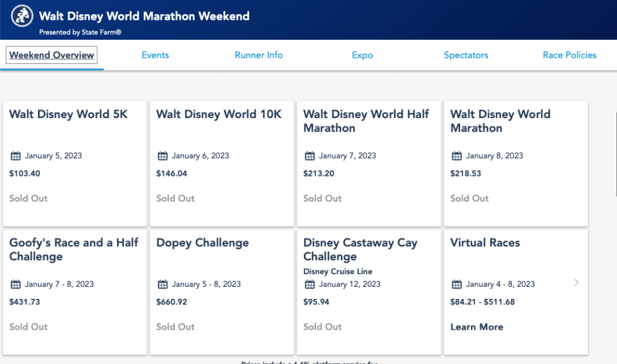
Task: View the Race Policies page
Action: [569, 55]
